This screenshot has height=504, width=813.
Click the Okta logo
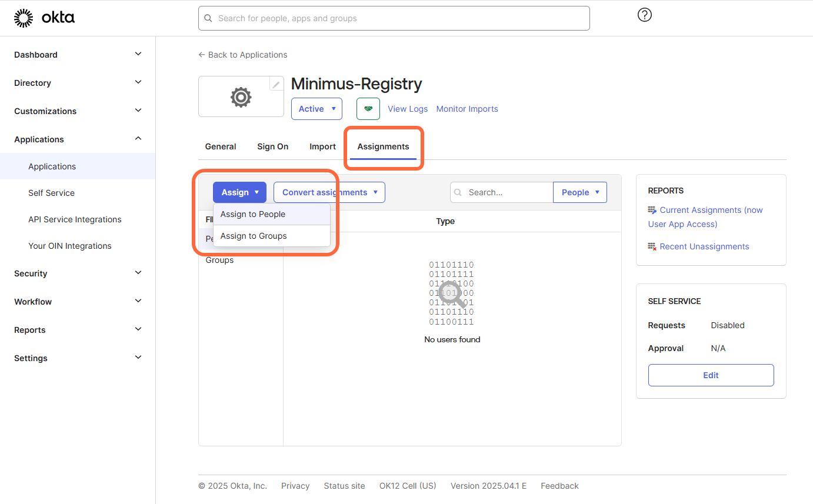click(x=44, y=18)
